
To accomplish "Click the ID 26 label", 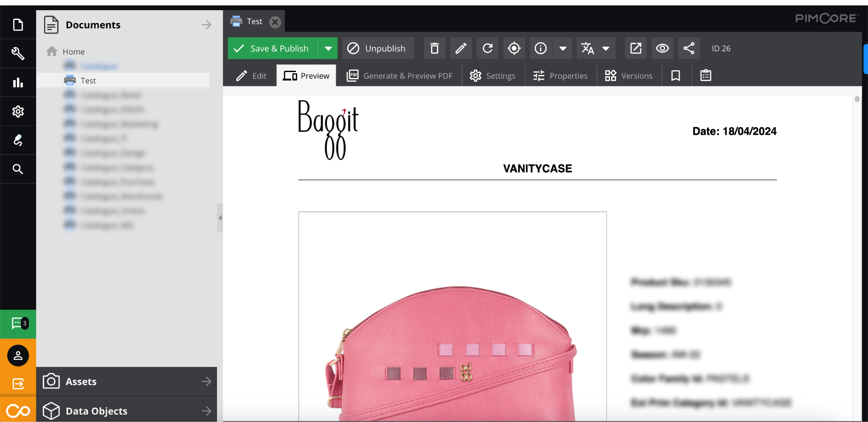I will pos(721,48).
